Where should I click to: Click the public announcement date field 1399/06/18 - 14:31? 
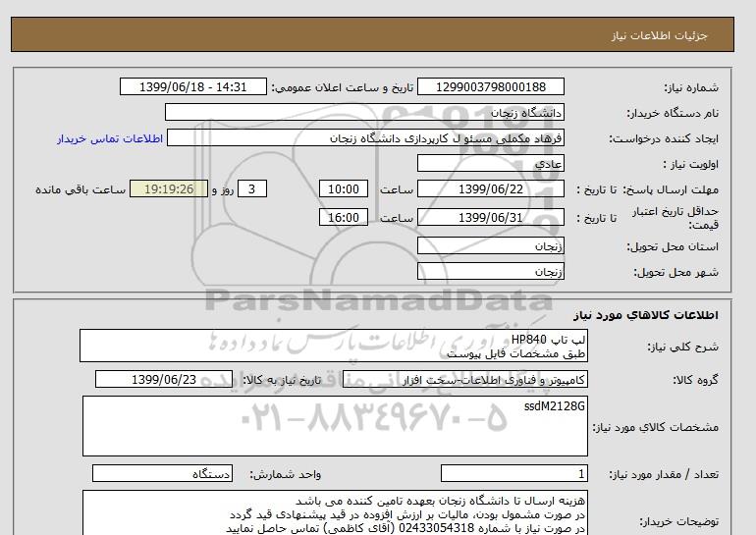tap(192, 86)
